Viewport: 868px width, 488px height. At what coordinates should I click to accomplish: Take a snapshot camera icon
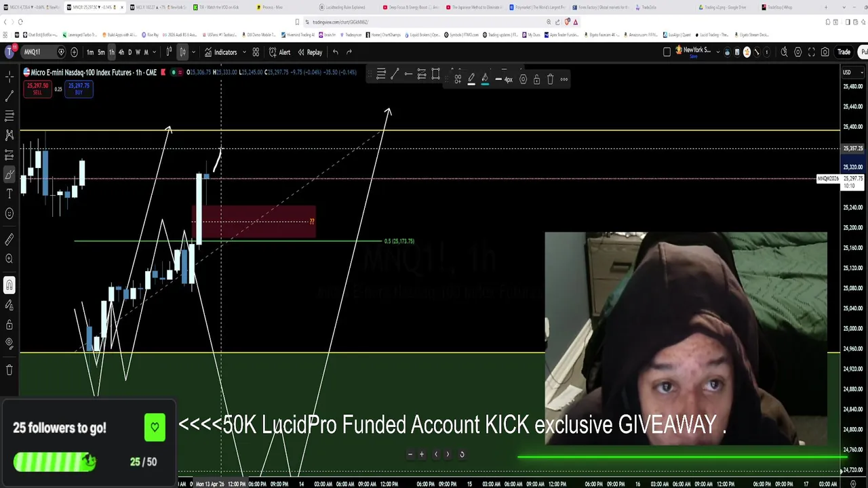[825, 52]
